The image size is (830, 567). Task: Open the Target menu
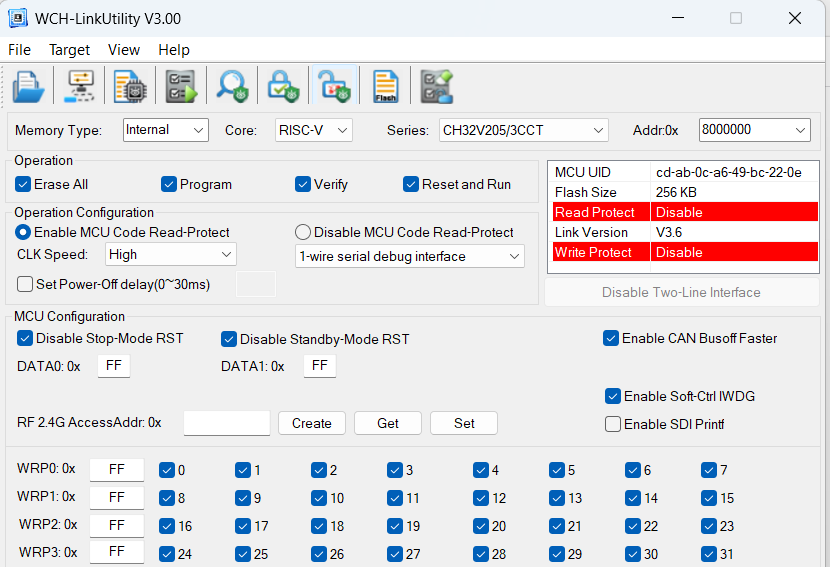coord(69,50)
